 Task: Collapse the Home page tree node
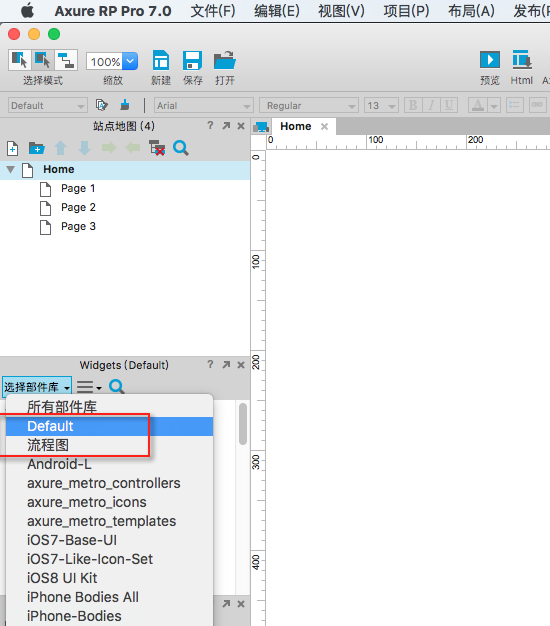click(11, 170)
